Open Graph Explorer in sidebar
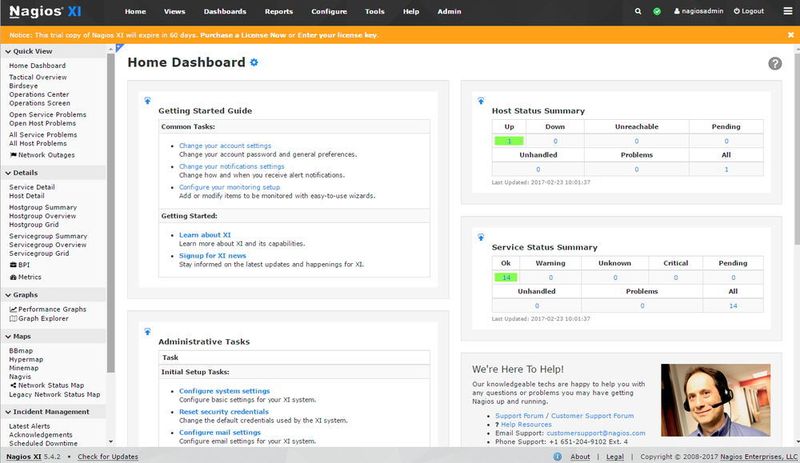Image resolution: width=800 pixels, height=463 pixels. (39, 319)
